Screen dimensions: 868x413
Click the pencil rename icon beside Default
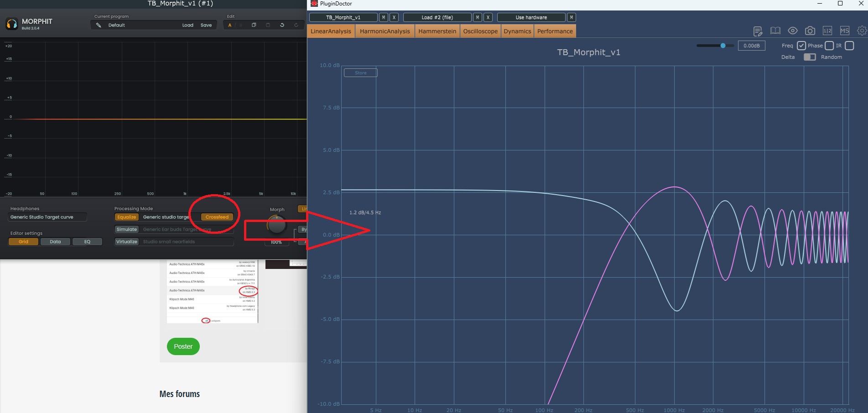(x=99, y=25)
